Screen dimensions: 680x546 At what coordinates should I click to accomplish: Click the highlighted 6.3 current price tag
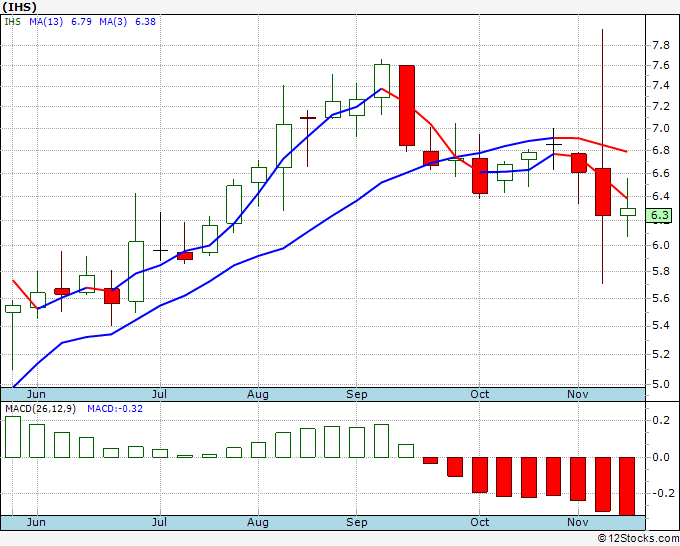[659, 216]
